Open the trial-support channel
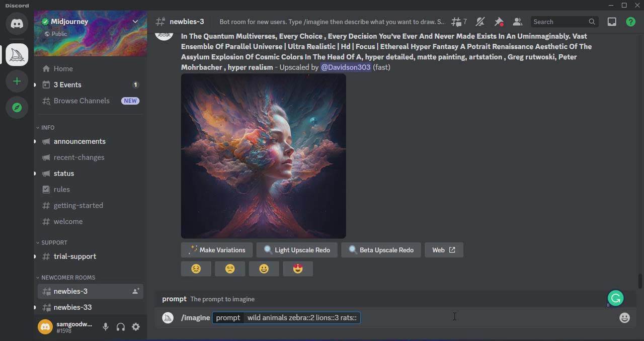This screenshot has width=644, height=341. coord(74,257)
